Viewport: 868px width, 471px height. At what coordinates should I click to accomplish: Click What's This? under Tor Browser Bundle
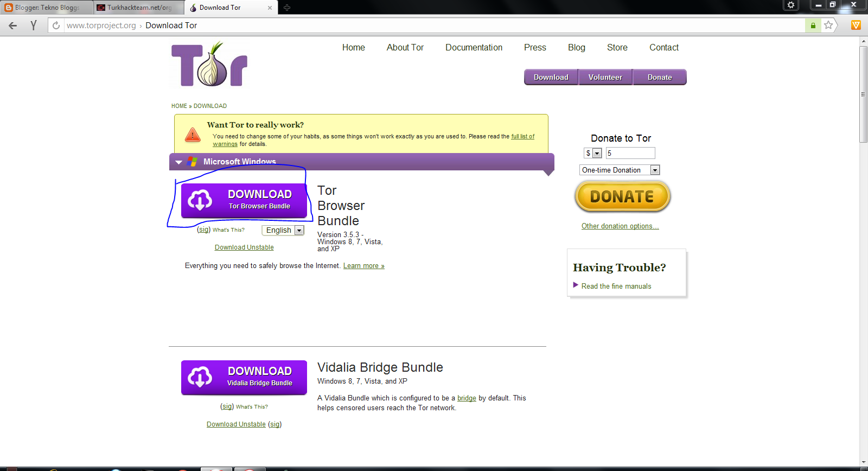228,230
